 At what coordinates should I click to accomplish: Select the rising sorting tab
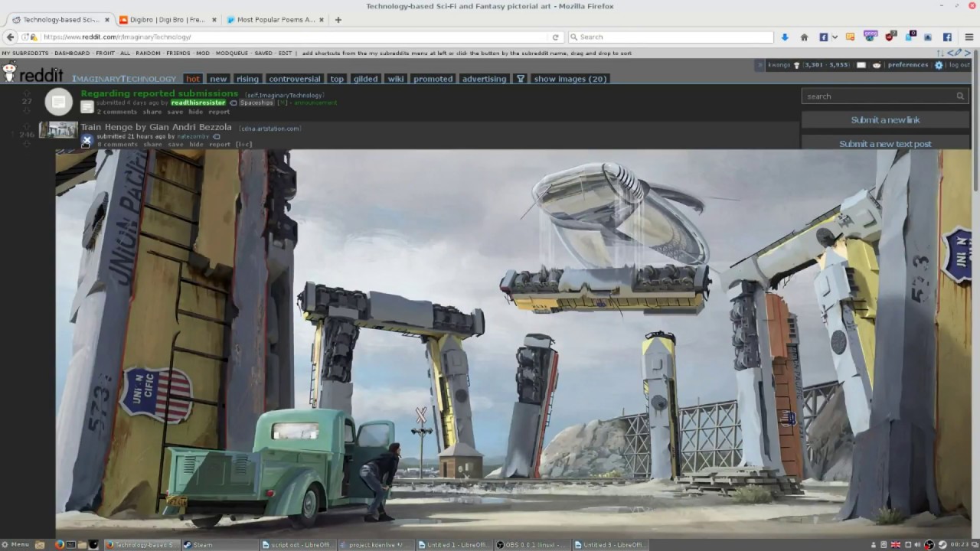point(247,79)
